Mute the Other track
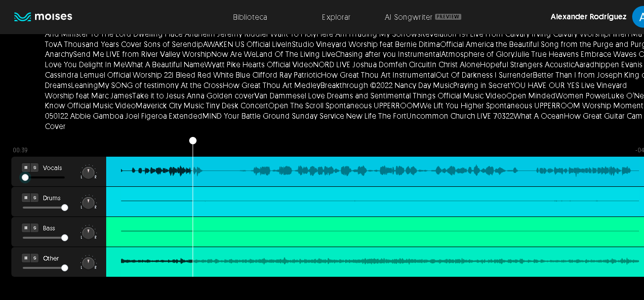 tap(26, 258)
